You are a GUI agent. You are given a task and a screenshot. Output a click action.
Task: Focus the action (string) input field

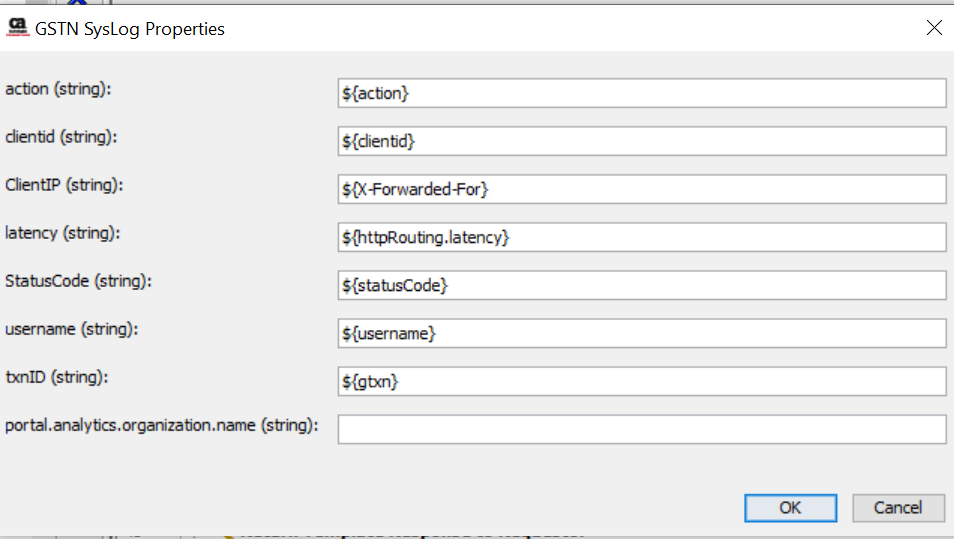click(x=642, y=93)
